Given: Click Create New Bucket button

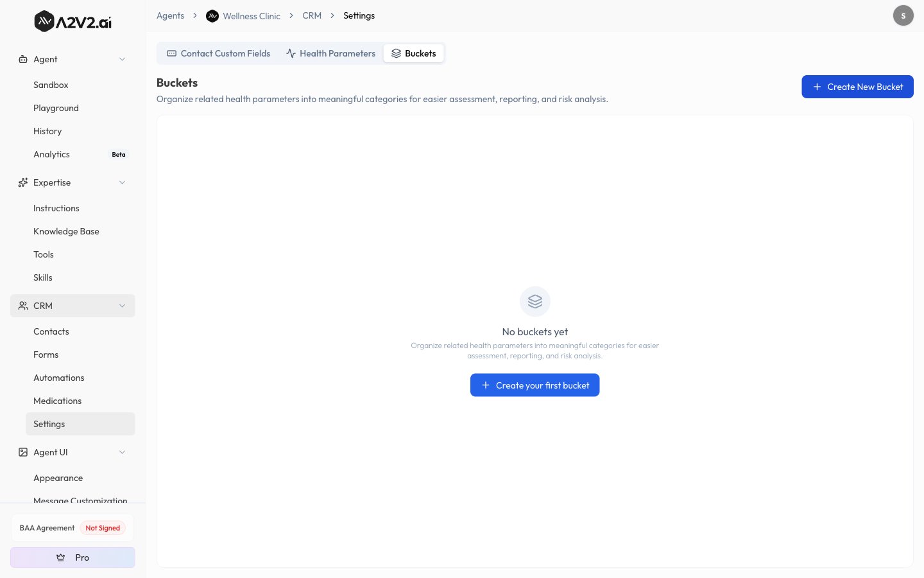Looking at the screenshot, I should [x=857, y=87].
